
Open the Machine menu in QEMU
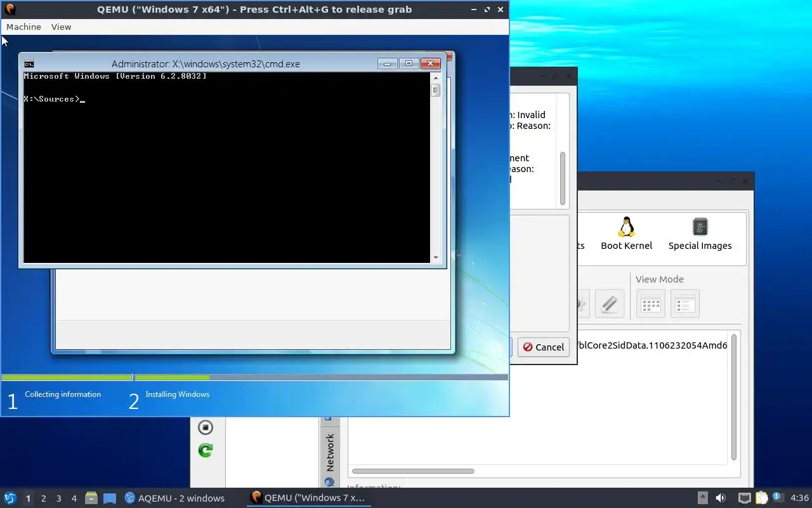[x=23, y=27]
